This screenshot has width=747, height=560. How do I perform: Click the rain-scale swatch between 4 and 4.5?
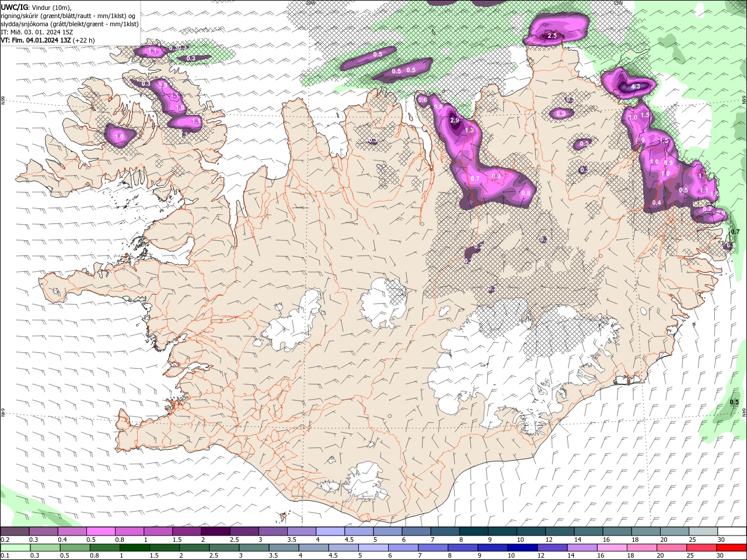pyautogui.click(x=314, y=547)
